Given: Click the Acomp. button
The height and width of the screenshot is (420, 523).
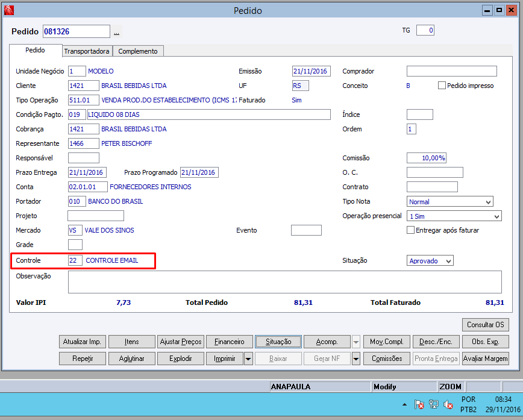Looking at the screenshot, I should 327,342.
